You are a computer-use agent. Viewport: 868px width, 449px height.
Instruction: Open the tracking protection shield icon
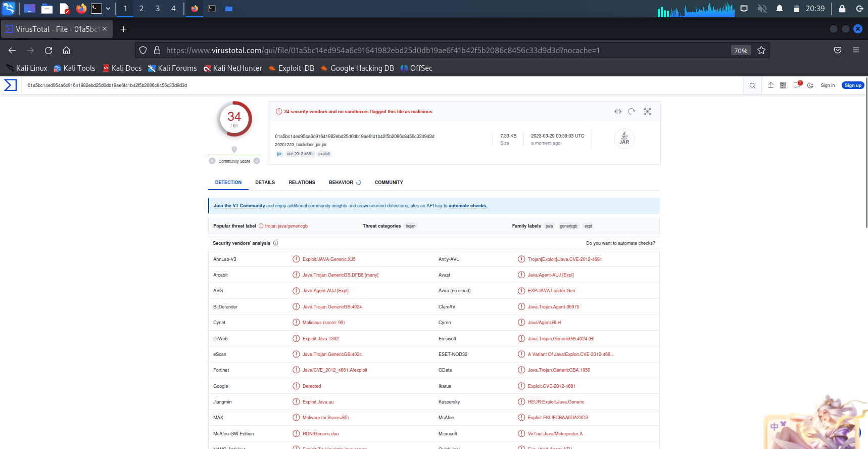coord(143,50)
